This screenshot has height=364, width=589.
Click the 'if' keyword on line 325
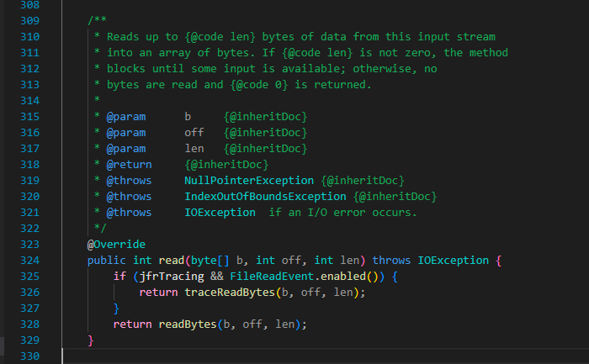click(119, 277)
